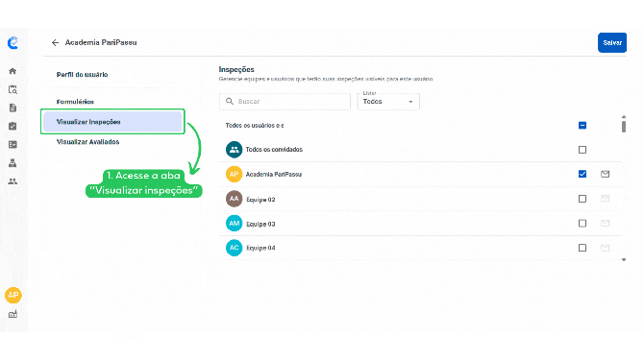Click the Equipe 04 name
644x361 pixels.
tap(260, 248)
